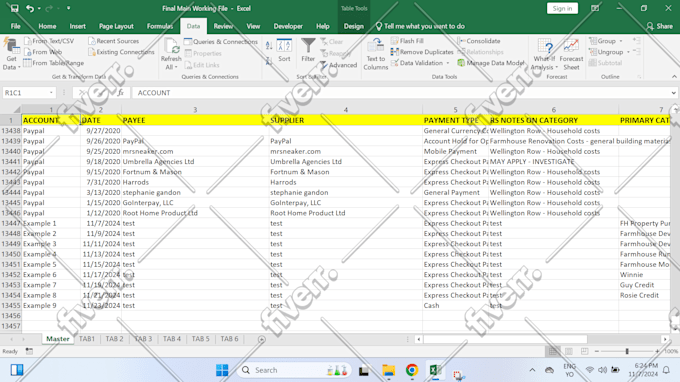Select From Table/Range option
The width and height of the screenshot is (680, 382).
[54, 63]
